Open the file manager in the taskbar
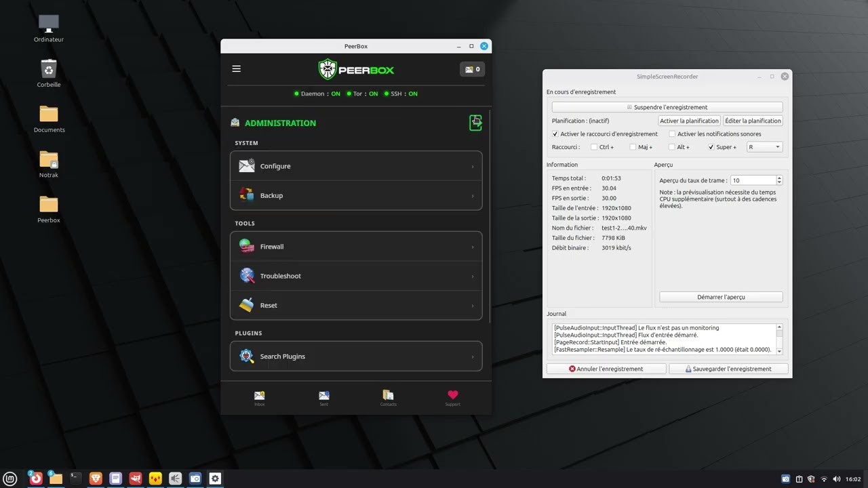868x488 pixels. pos(56,479)
